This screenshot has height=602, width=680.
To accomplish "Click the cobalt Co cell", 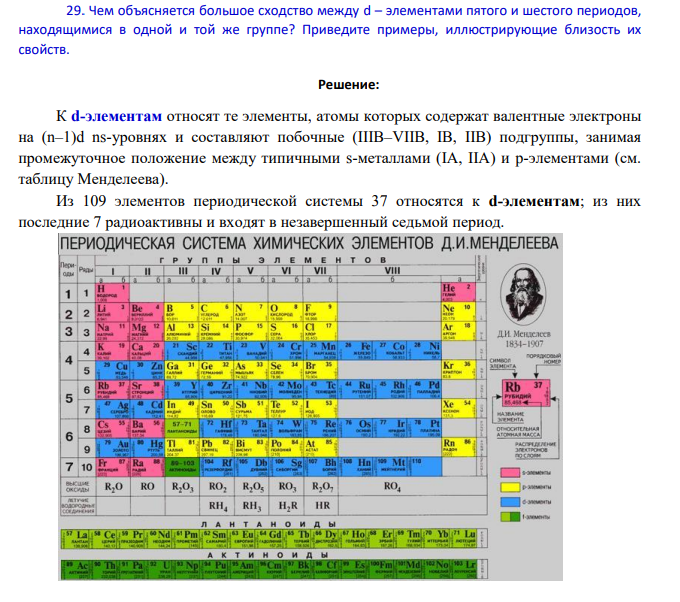I will tap(389, 350).
